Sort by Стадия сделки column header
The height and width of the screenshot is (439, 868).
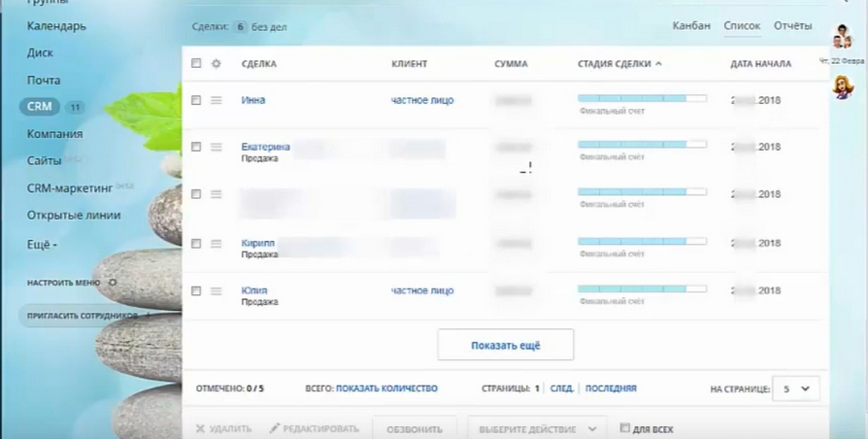tap(619, 64)
